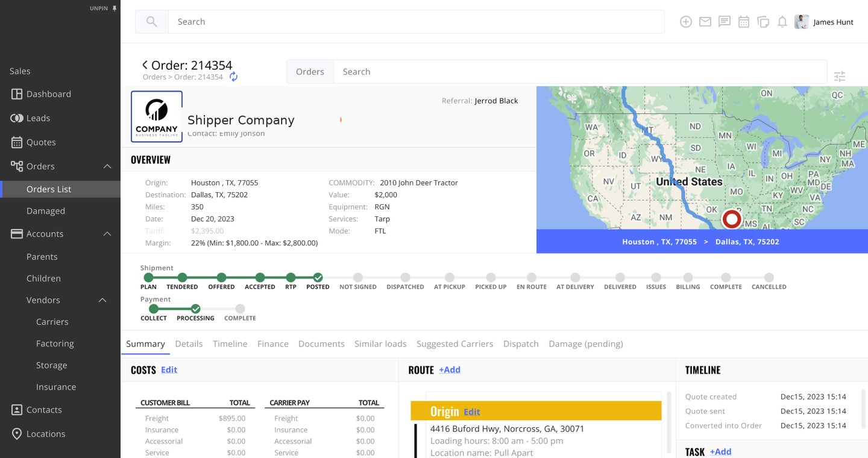The width and height of the screenshot is (868, 458).
Task: Collapse the Vendors sidebar subsection
Action: (102, 300)
